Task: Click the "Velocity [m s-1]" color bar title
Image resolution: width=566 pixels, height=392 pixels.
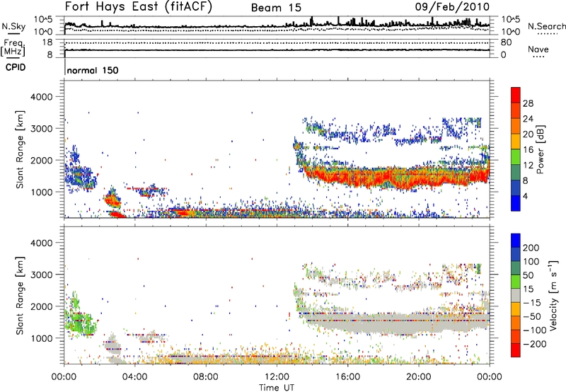Action: tap(553, 295)
